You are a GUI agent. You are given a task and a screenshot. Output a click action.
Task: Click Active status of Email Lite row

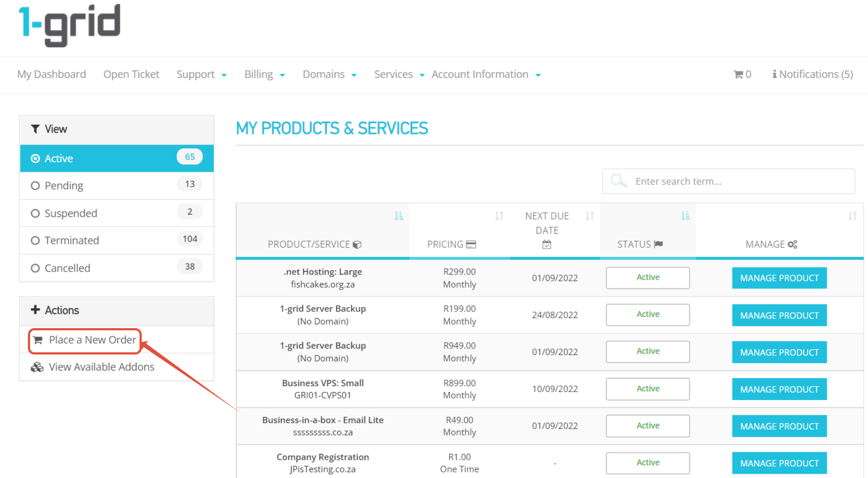pyautogui.click(x=648, y=426)
